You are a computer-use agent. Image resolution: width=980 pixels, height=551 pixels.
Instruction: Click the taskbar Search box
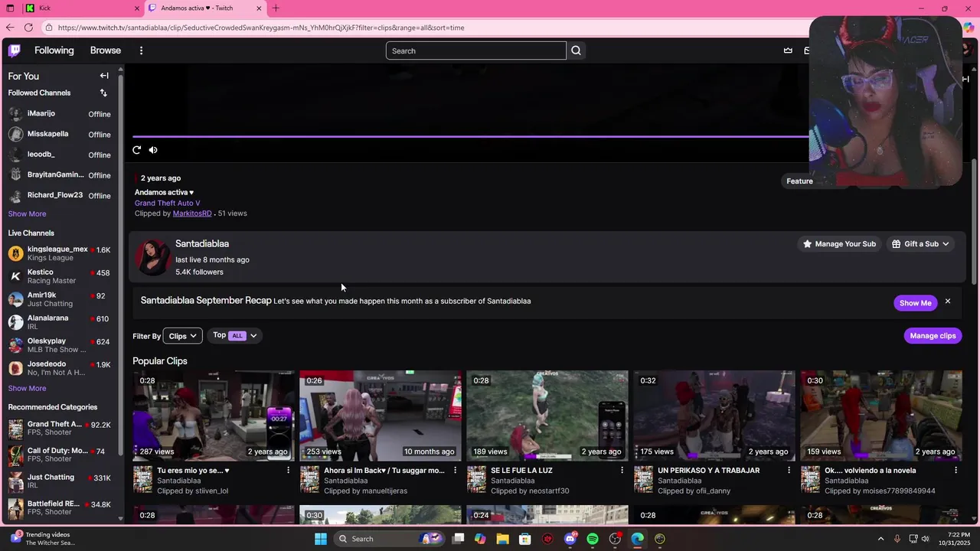pos(389,539)
